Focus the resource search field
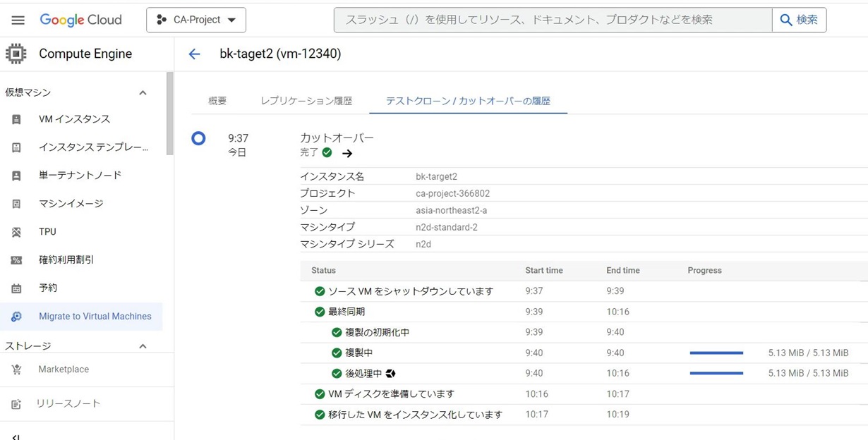Viewport: 868px width, 440px height. [x=553, y=20]
